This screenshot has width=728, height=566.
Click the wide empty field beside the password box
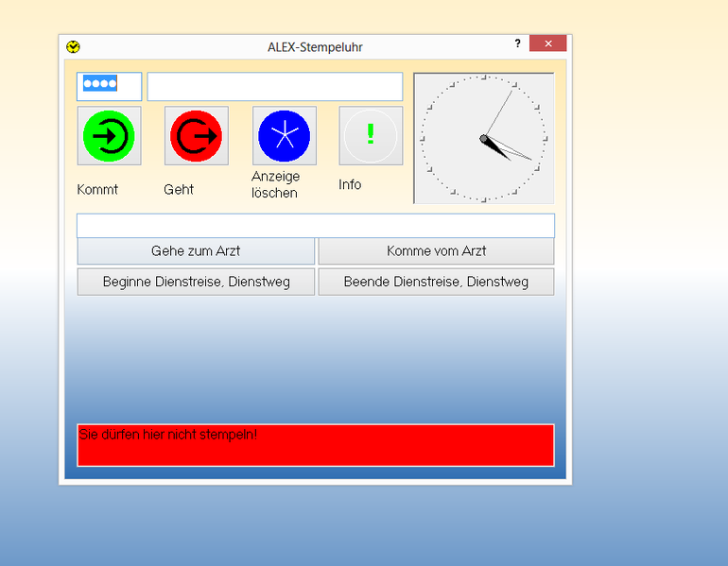[x=274, y=86]
